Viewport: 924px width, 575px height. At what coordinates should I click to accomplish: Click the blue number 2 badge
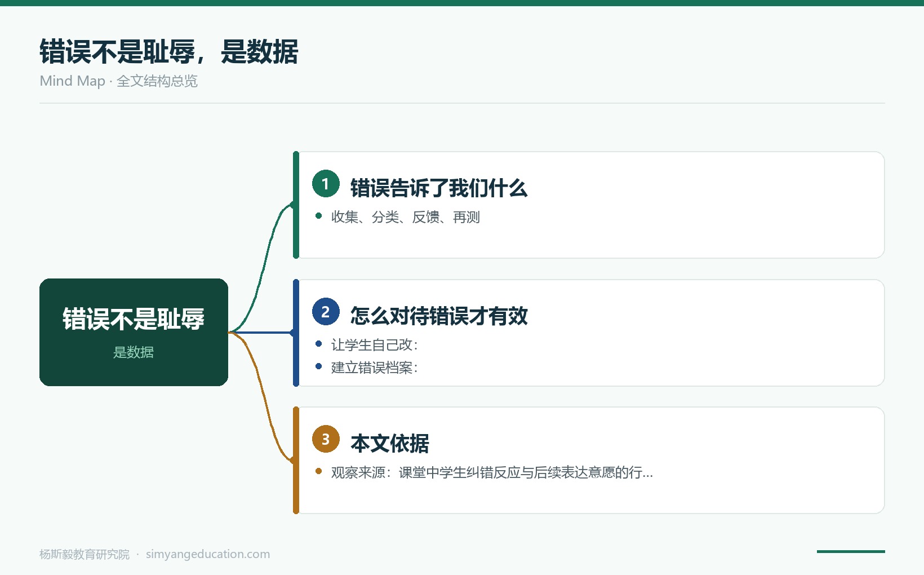[x=326, y=312]
